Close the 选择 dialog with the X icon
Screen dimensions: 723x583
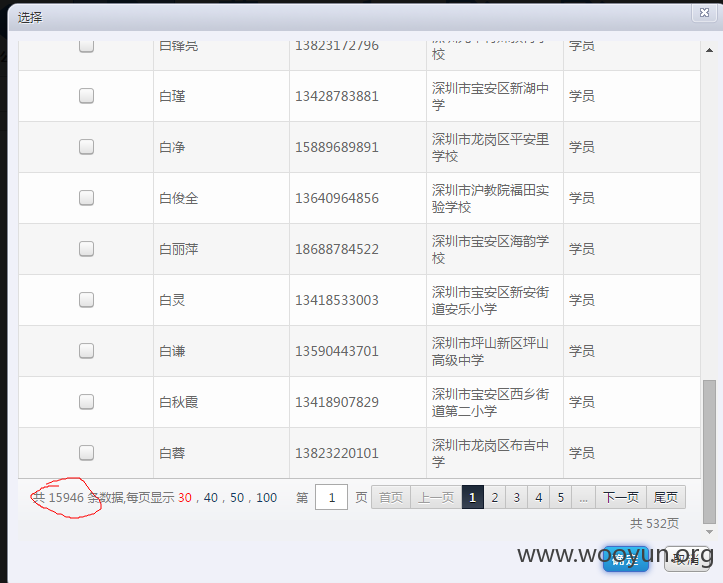tap(704, 13)
